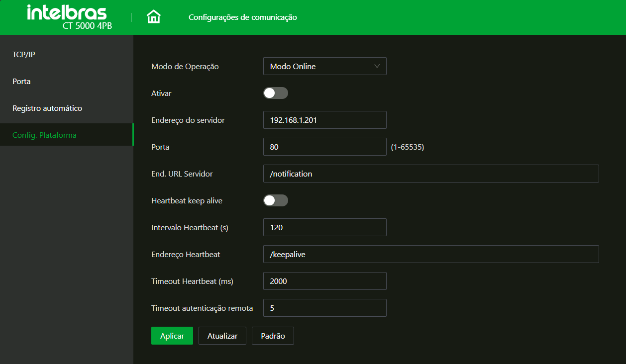
Task: Edit the Intervalo Heartbeat field
Action: click(324, 227)
